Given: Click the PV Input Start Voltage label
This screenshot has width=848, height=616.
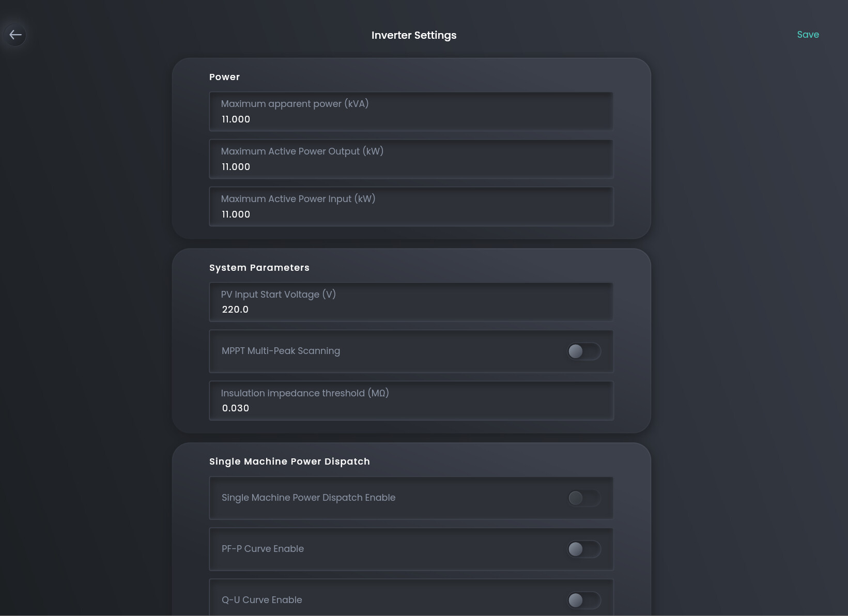Looking at the screenshot, I should point(278,295).
